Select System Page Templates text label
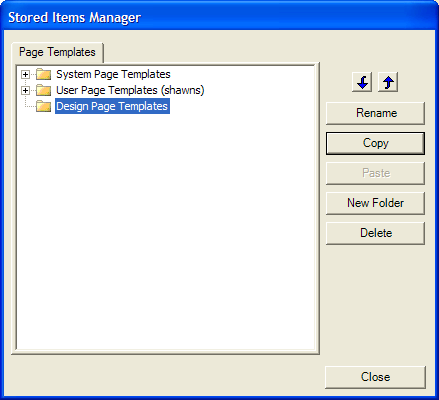 113,74
